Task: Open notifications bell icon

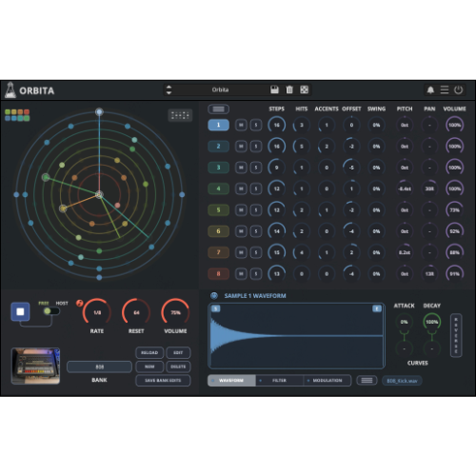Action: coord(430,90)
